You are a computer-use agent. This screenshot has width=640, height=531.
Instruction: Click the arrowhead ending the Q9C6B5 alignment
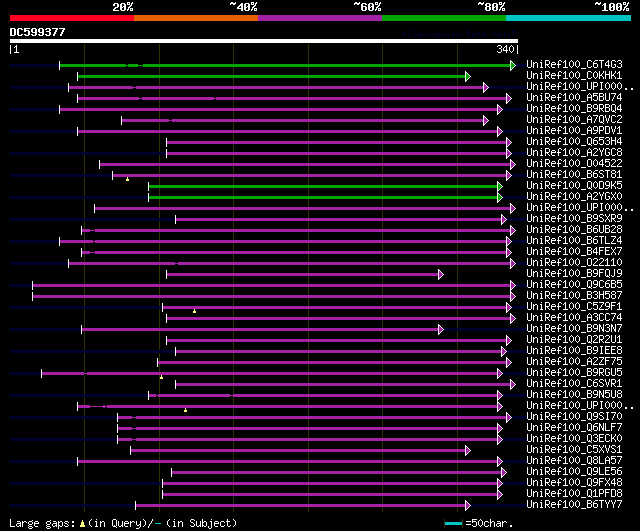pyautogui.click(x=513, y=285)
